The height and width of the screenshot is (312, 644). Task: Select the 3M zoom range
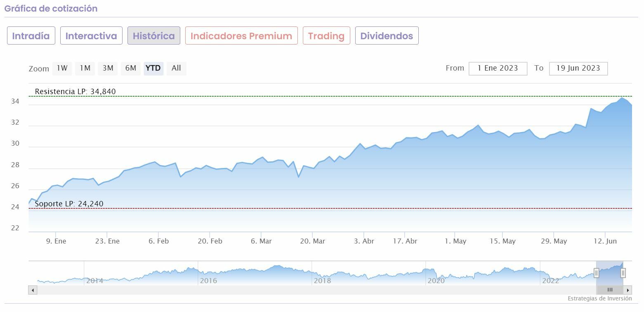[x=108, y=68]
